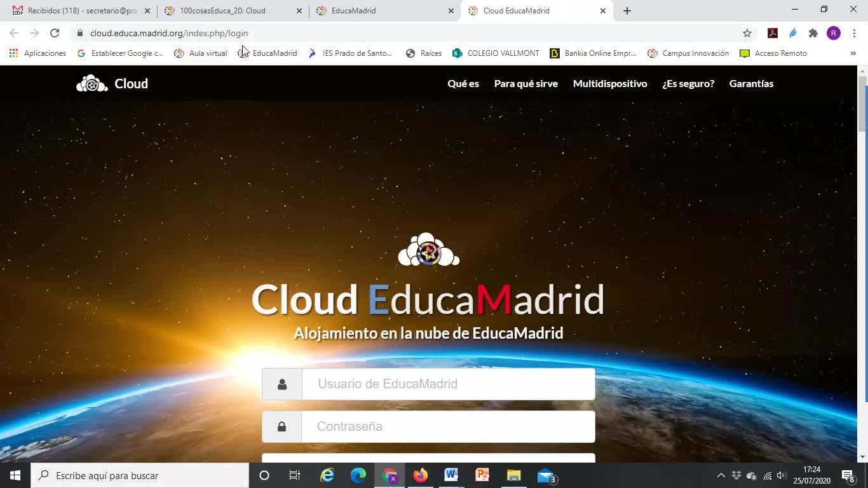Open the Windows notification center icon
The width and height of the screenshot is (868, 488).
[x=848, y=475]
